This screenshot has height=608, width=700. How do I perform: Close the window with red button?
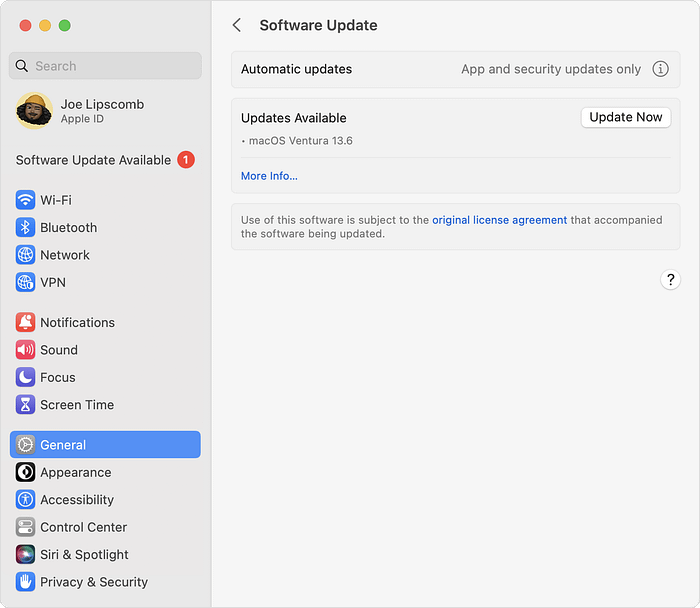(25, 25)
